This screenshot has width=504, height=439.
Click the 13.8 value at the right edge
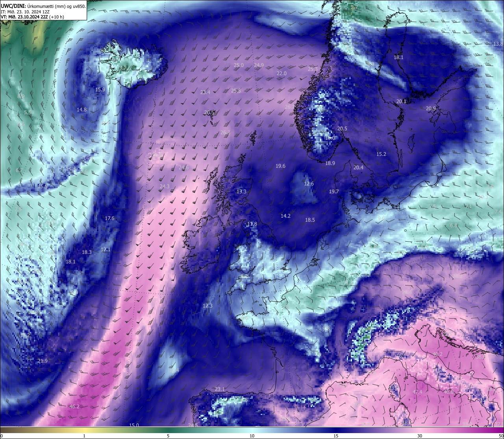tap(498, 44)
